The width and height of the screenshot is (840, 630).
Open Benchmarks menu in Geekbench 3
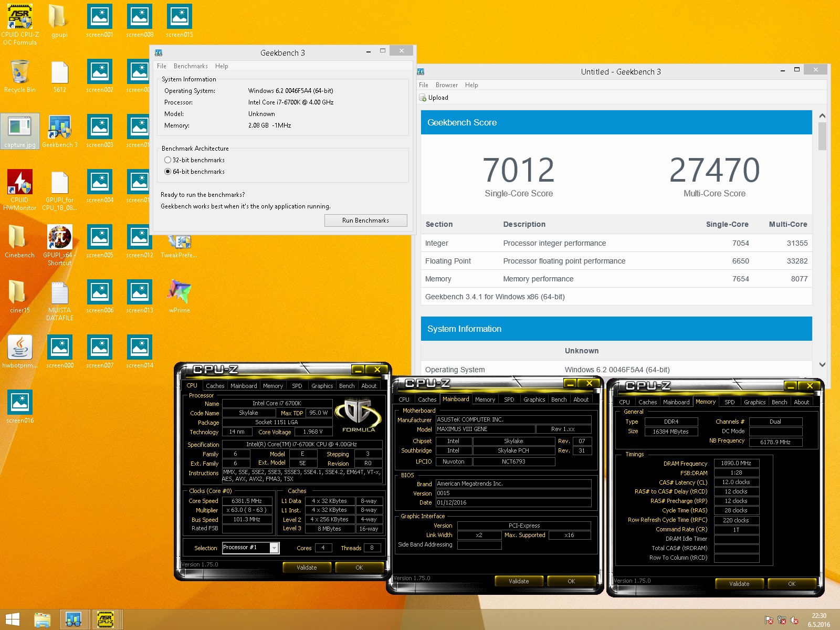(191, 66)
